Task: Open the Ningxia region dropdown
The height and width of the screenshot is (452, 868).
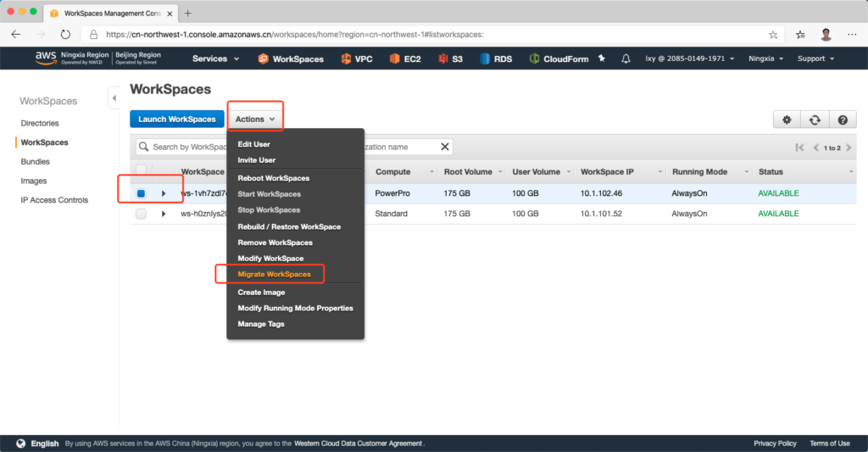Action: coord(765,59)
